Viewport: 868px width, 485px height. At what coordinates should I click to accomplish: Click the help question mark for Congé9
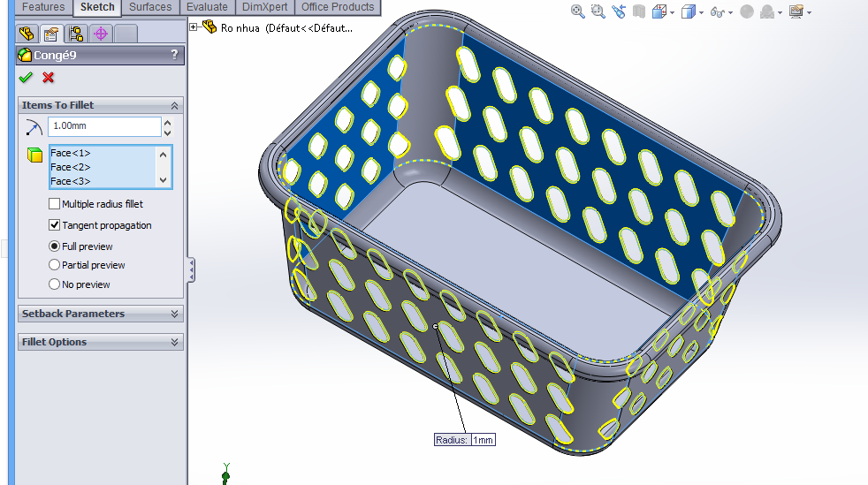pyautogui.click(x=174, y=55)
